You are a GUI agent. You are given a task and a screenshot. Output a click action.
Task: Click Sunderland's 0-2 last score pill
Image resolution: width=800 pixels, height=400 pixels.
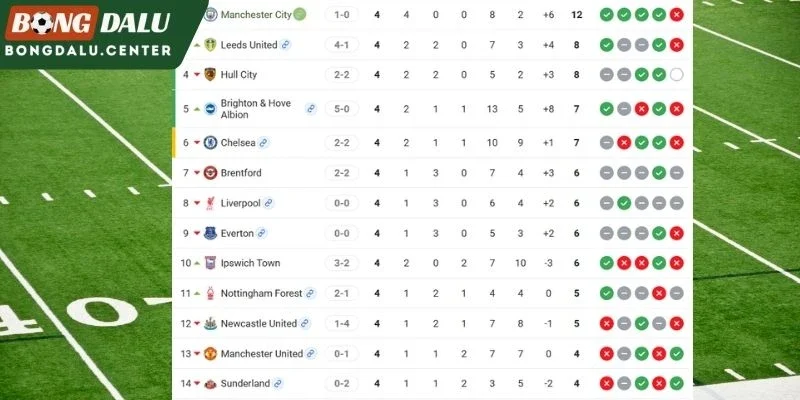[342, 384]
